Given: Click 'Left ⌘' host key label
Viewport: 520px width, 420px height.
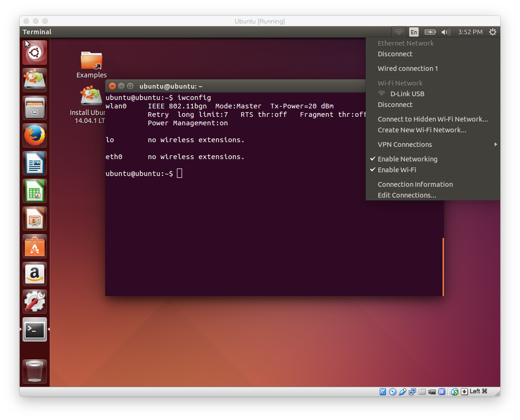Looking at the screenshot, I should click(479, 391).
